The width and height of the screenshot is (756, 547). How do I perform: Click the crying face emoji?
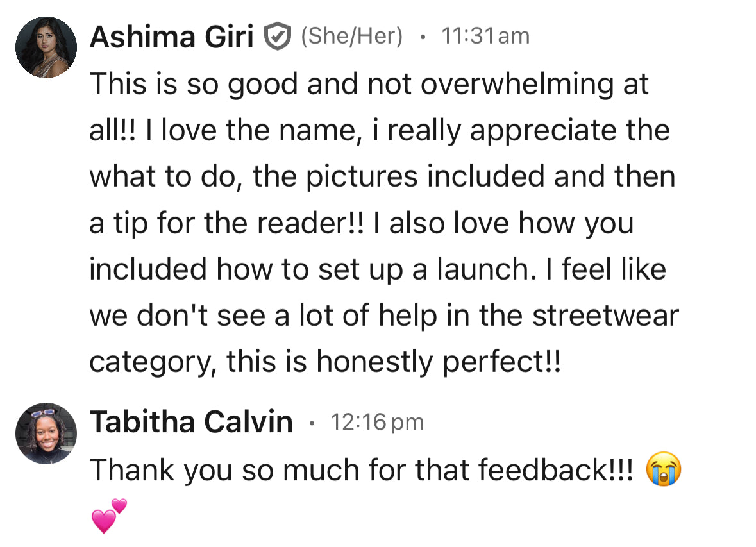tap(663, 470)
